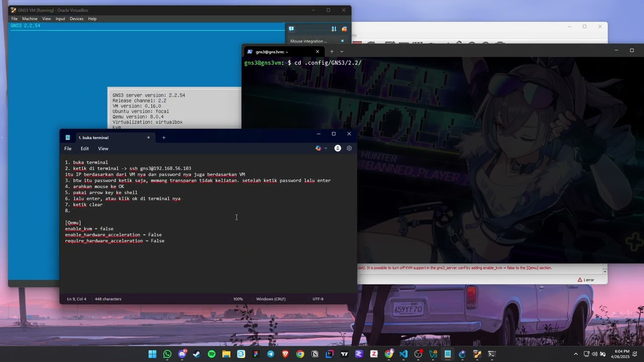The height and width of the screenshot is (362, 644).
Task: Open Notion from the taskbar
Action: point(315,354)
